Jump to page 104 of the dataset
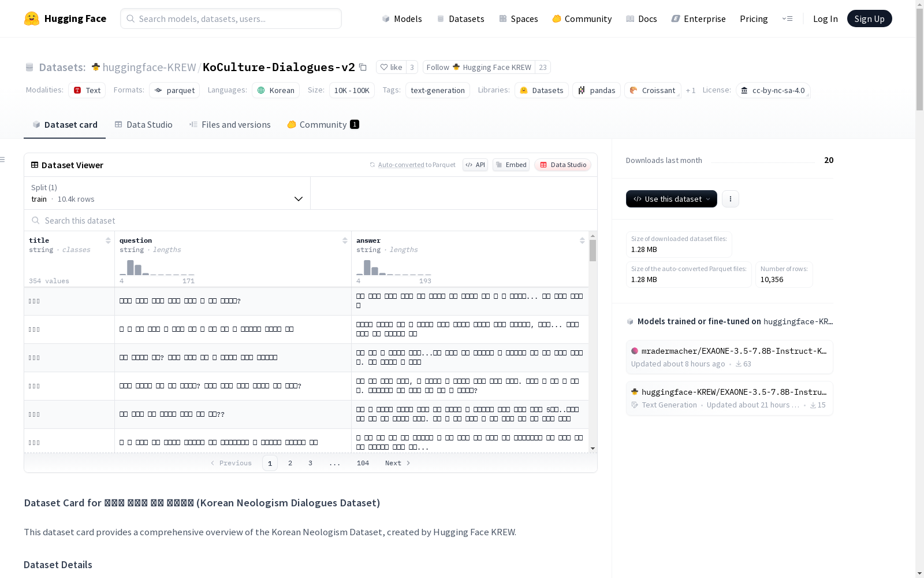 click(363, 463)
